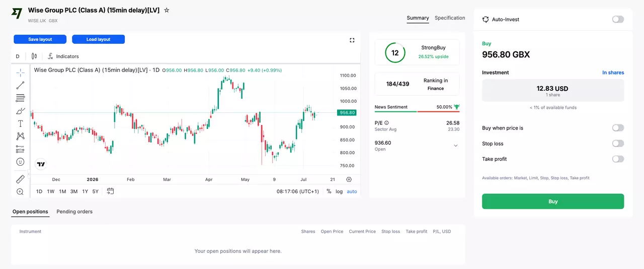Screen dimensions: 644x269
Task: Click the 26.52% upside text
Action: (433, 56)
